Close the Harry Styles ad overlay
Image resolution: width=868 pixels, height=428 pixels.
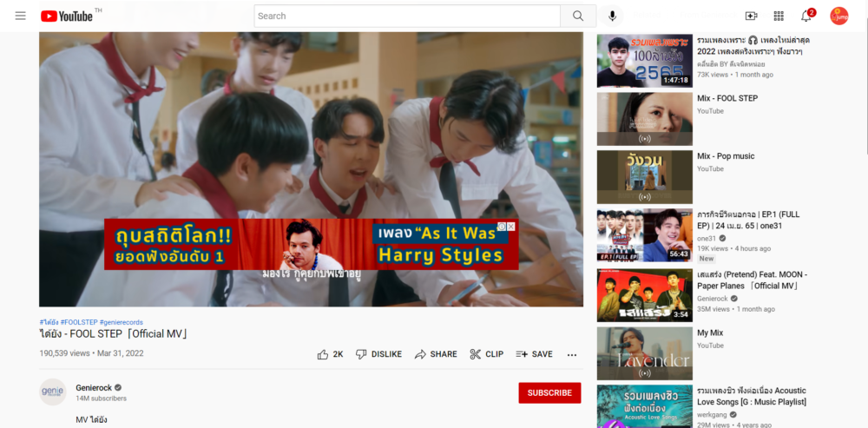(x=511, y=227)
